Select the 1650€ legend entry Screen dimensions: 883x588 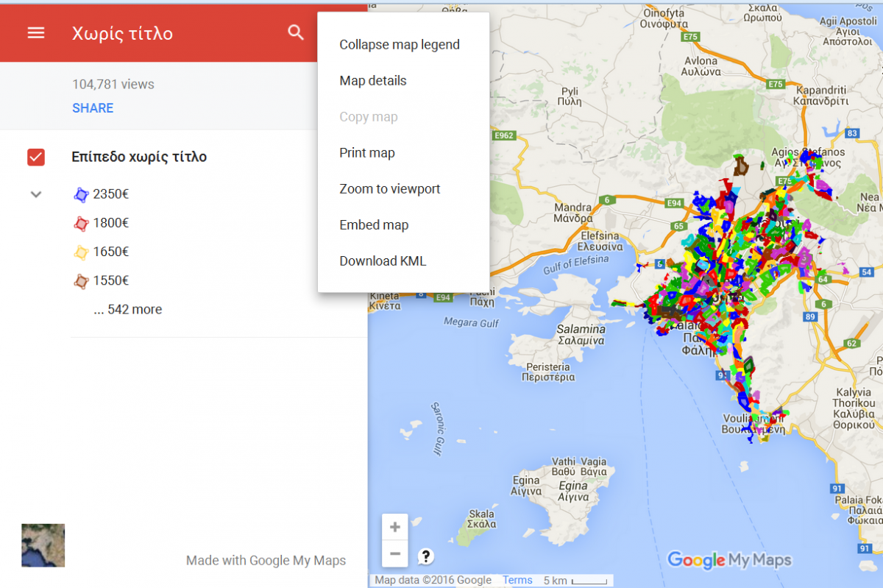(x=111, y=252)
